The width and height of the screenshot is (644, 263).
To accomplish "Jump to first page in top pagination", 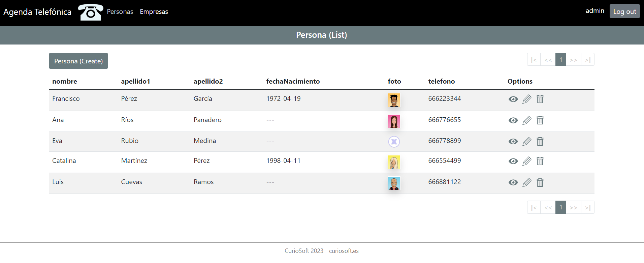I will click(x=534, y=60).
